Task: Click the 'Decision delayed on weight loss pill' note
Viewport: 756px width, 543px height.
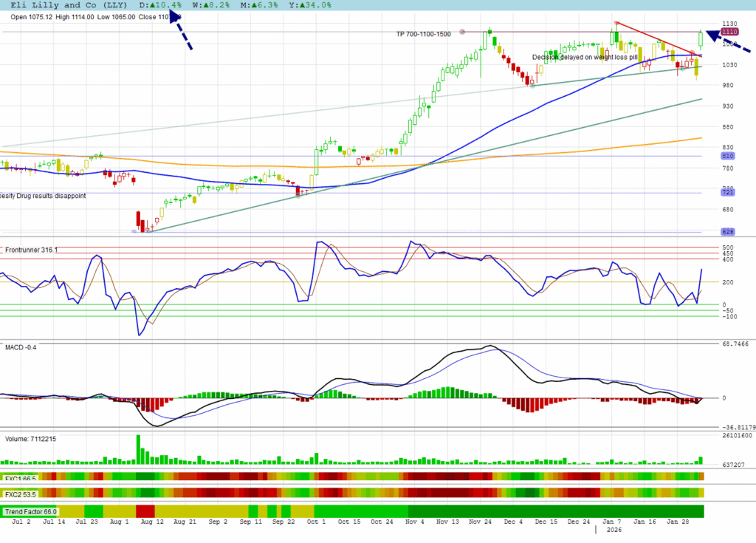Action: 585,57
